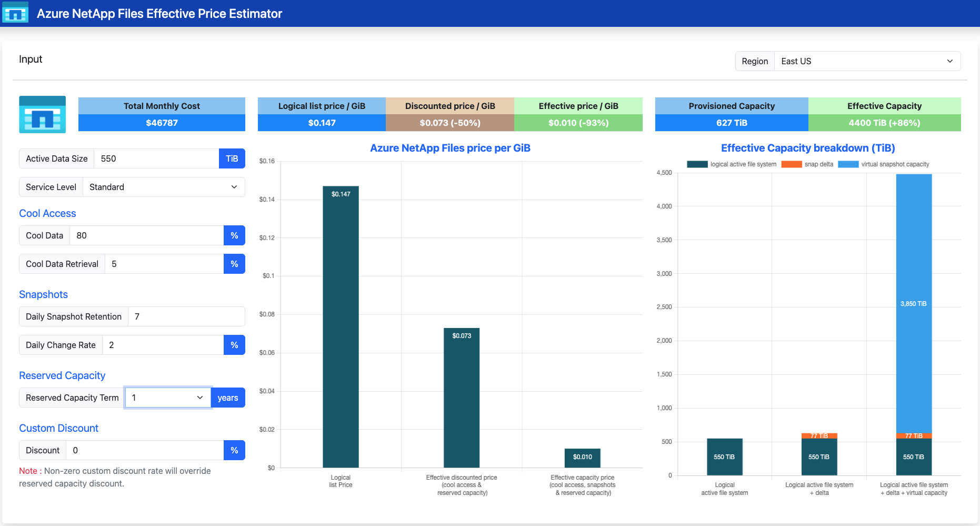
Task: Click the Total Monthly Cost value $46787
Action: coord(162,123)
